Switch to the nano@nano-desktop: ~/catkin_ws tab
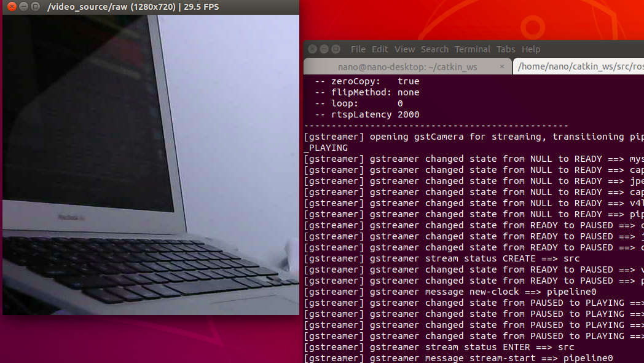 407,66
